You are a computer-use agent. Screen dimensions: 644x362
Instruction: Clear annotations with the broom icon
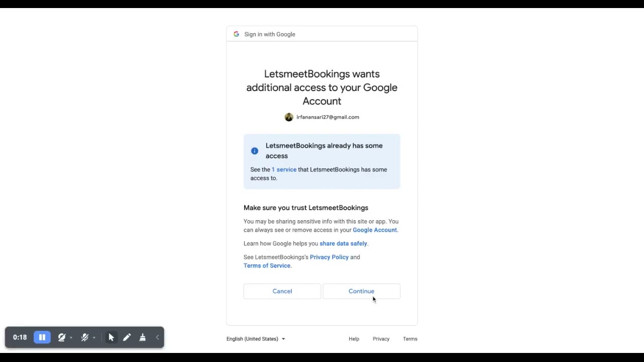[142, 337]
